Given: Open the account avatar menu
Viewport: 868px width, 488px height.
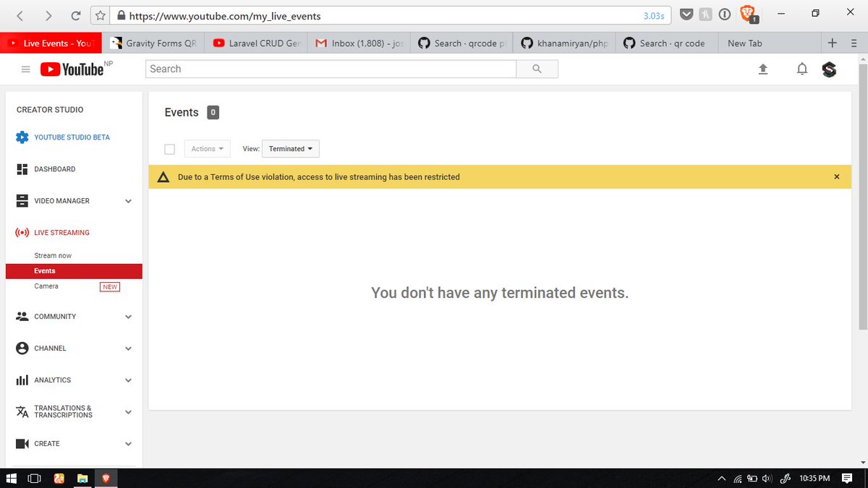Looking at the screenshot, I should tap(830, 69).
